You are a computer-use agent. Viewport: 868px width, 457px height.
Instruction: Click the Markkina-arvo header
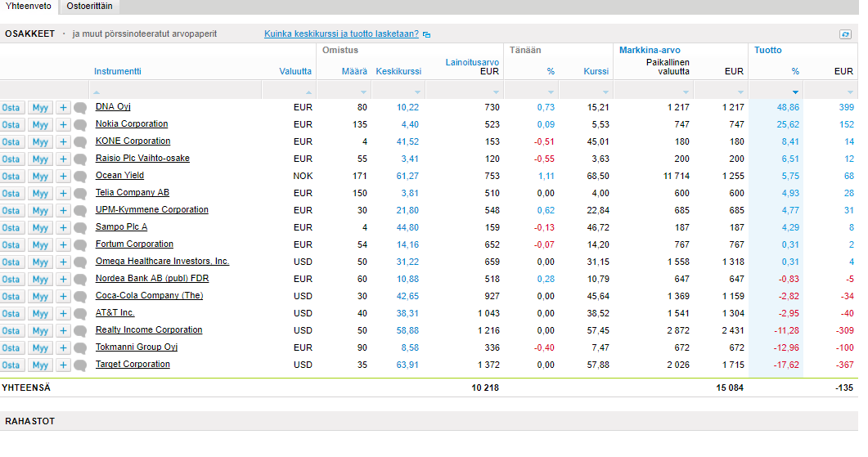[x=650, y=51]
